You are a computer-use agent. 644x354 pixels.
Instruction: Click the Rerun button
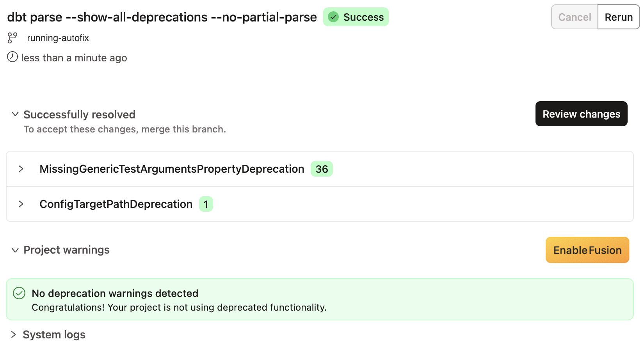619,17
